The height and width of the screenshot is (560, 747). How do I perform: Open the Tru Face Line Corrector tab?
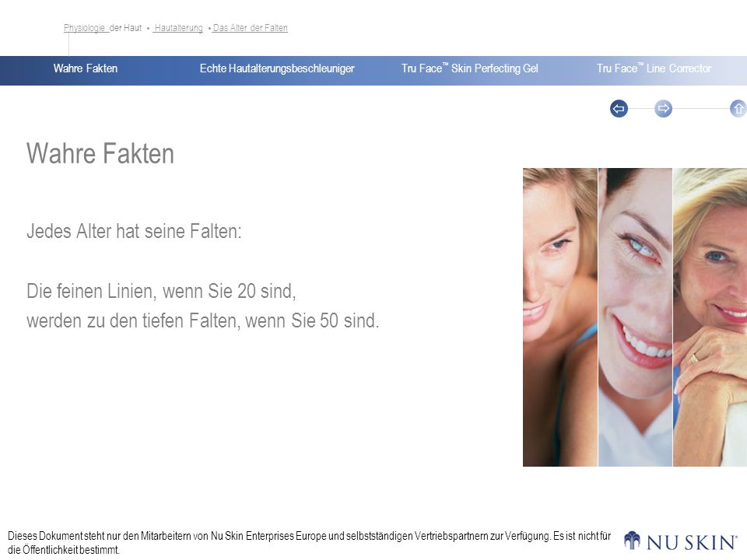click(x=654, y=68)
